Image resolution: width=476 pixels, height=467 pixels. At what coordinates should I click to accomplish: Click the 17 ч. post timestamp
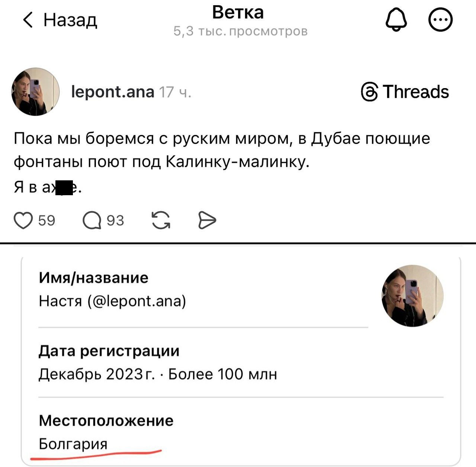175,92
